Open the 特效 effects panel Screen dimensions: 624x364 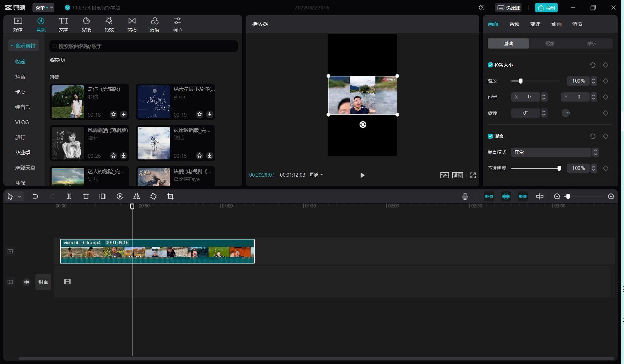pyautogui.click(x=109, y=25)
